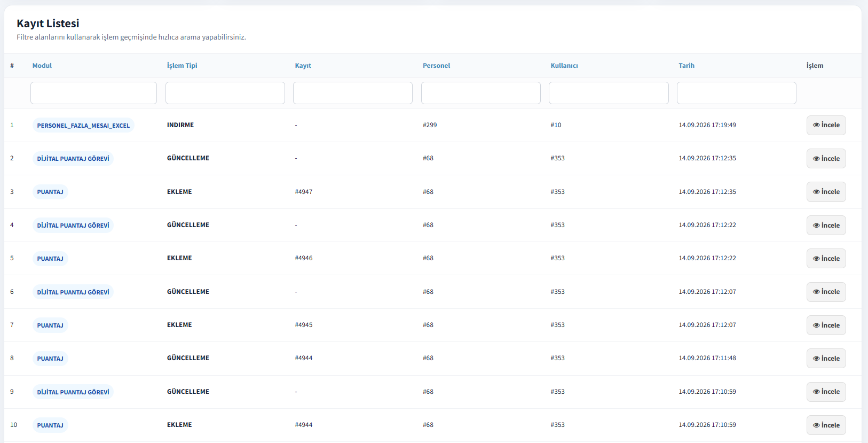Image resolution: width=868 pixels, height=443 pixels.
Task: Sort by the Tarih column header
Action: coord(686,66)
